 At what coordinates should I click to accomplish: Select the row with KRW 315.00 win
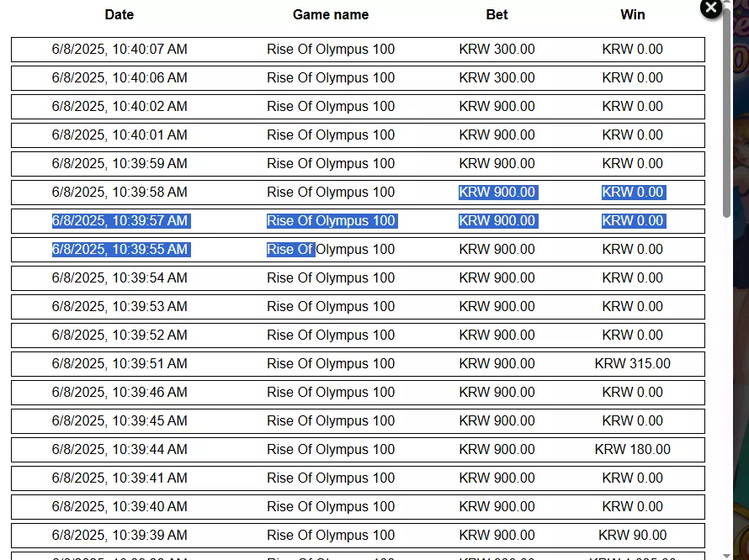358,364
